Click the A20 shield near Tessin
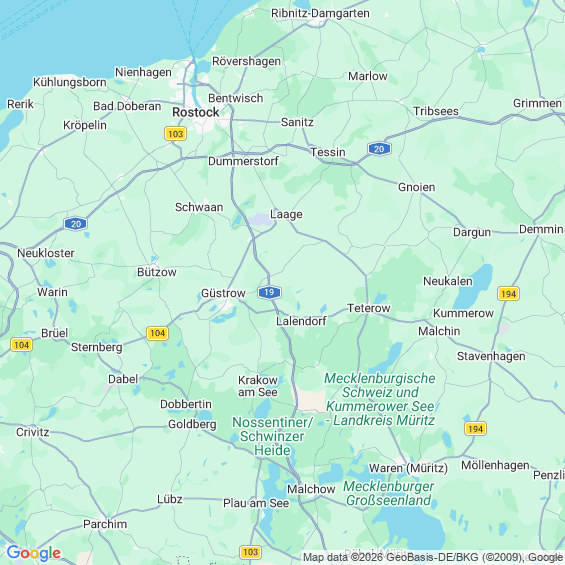The height and width of the screenshot is (565, 565). [x=379, y=149]
